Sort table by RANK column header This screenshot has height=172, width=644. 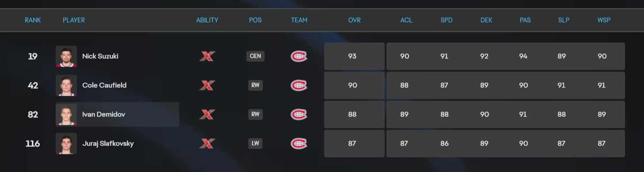(33, 20)
